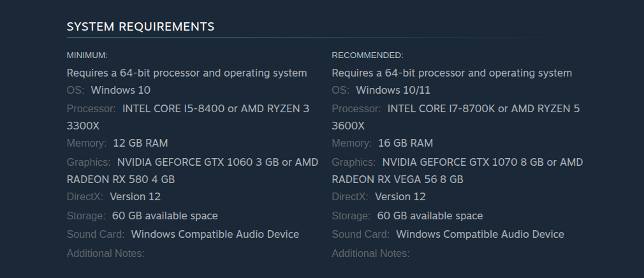The height and width of the screenshot is (278, 644).
Task: Click minimum OS value Windows 10
Action: pos(121,90)
